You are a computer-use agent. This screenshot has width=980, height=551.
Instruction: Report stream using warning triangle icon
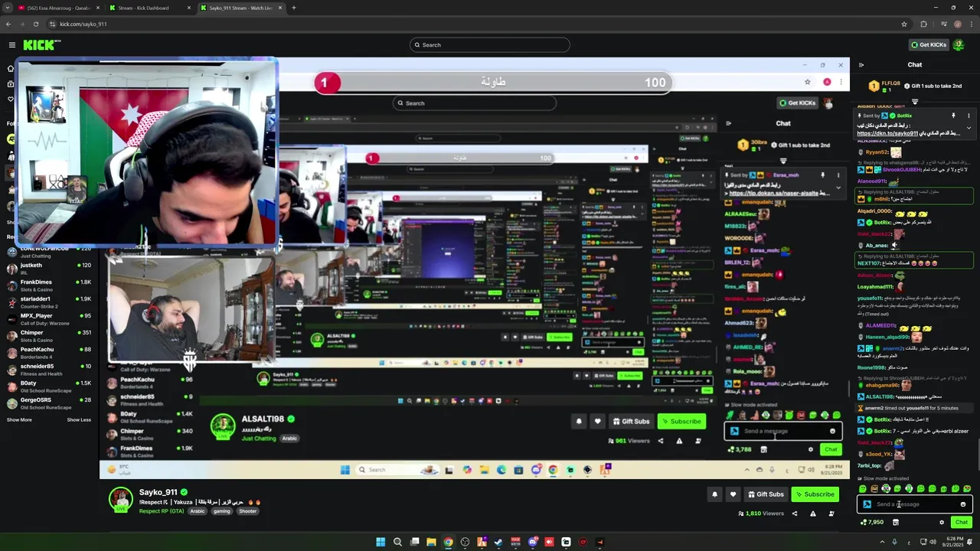coord(813,514)
